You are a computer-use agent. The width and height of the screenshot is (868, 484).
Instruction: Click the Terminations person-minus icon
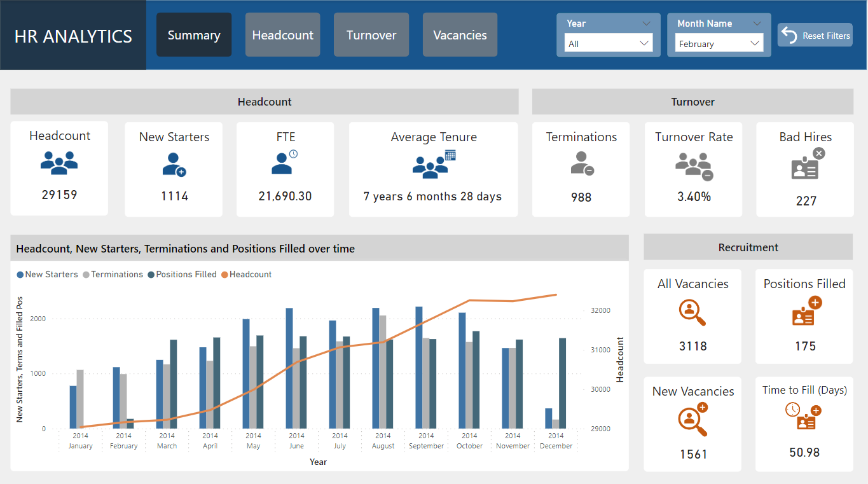(x=581, y=163)
